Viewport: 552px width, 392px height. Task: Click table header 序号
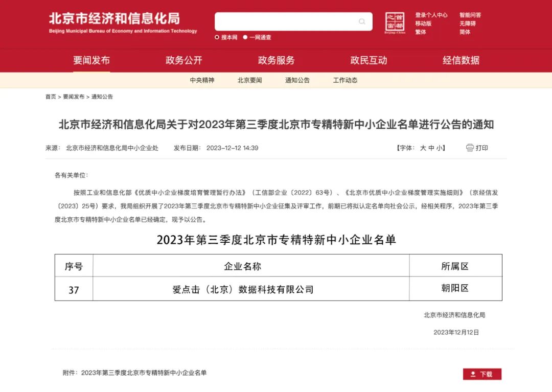(x=74, y=266)
